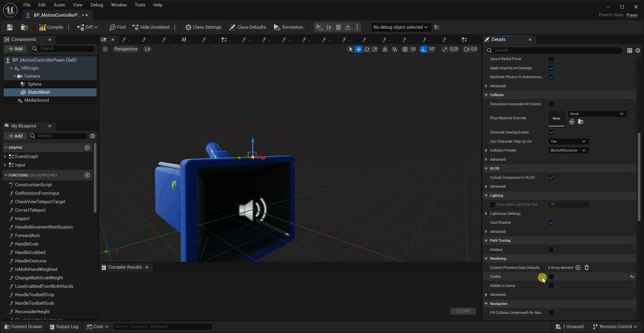644x333 pixels.
Task: Expand Lightmass Settings section
Action: coord(486,214)
